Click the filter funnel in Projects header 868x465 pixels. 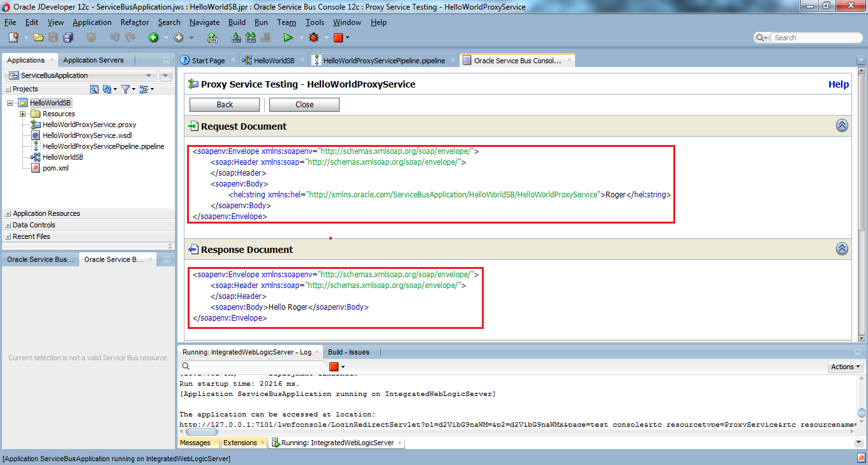pyautogui.click(x=125, y=89)
